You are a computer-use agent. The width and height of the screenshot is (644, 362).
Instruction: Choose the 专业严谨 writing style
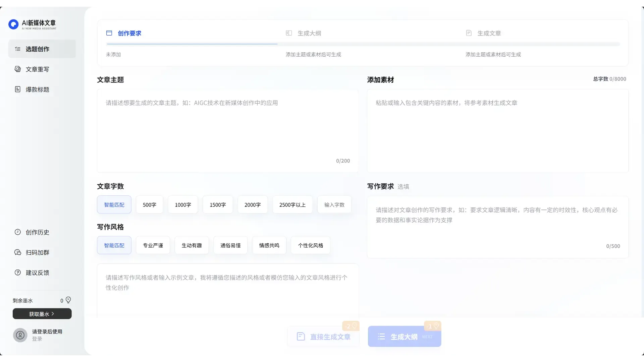pyautogui.click(x=153, y=245)
